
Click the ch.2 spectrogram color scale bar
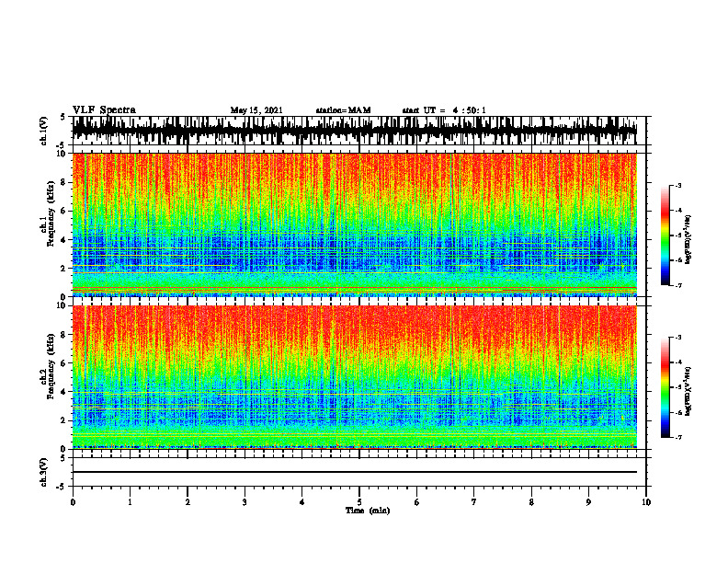tap(665, 387)
